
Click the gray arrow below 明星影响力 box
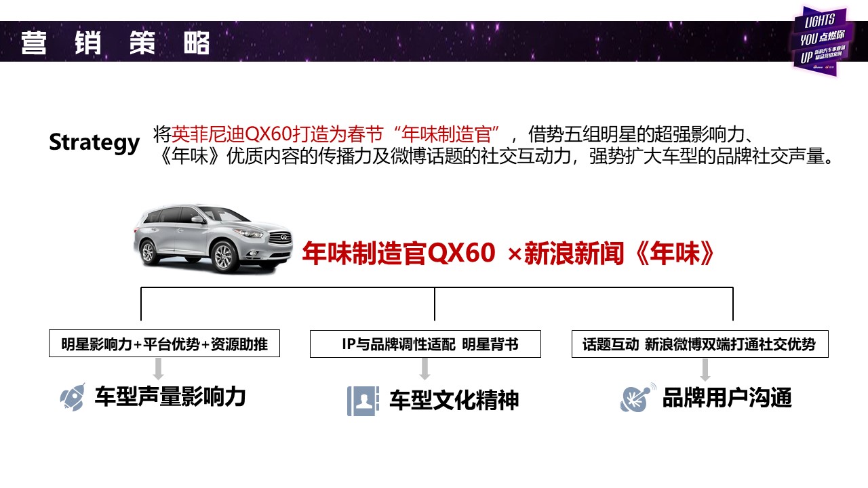click(159, 369)
